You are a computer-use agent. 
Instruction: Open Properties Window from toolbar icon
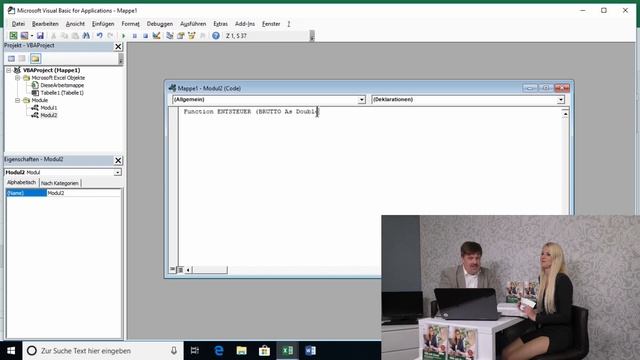tap(180, 36)
